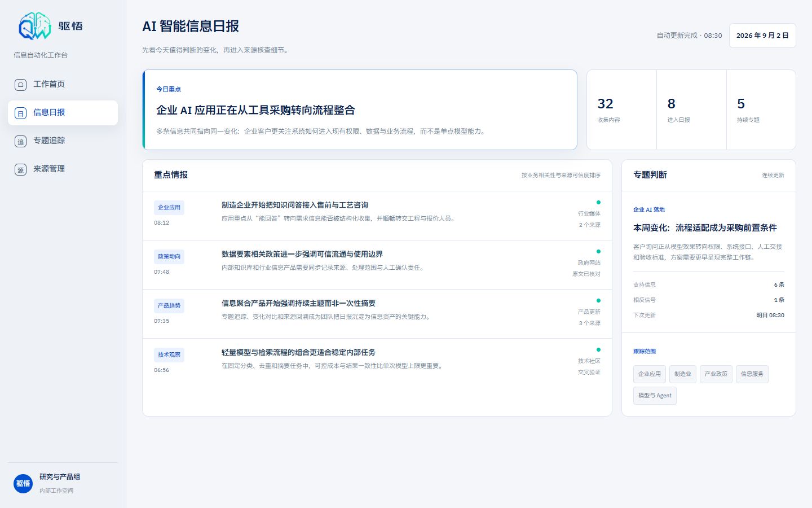Click the 驭悟 brain logo icon
812x508 pixels.
[35, 26]
